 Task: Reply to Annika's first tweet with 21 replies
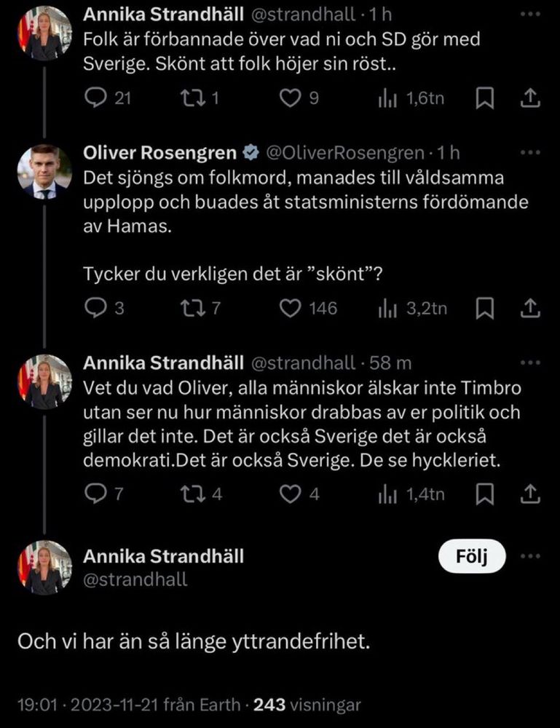pyautogui.click(x=95, y=98)
